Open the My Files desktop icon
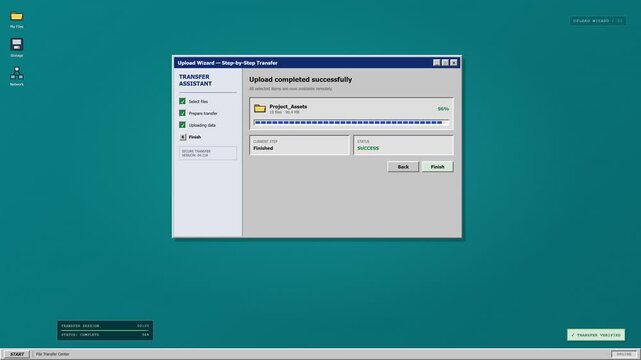The image size is (641, 360). 17,19
